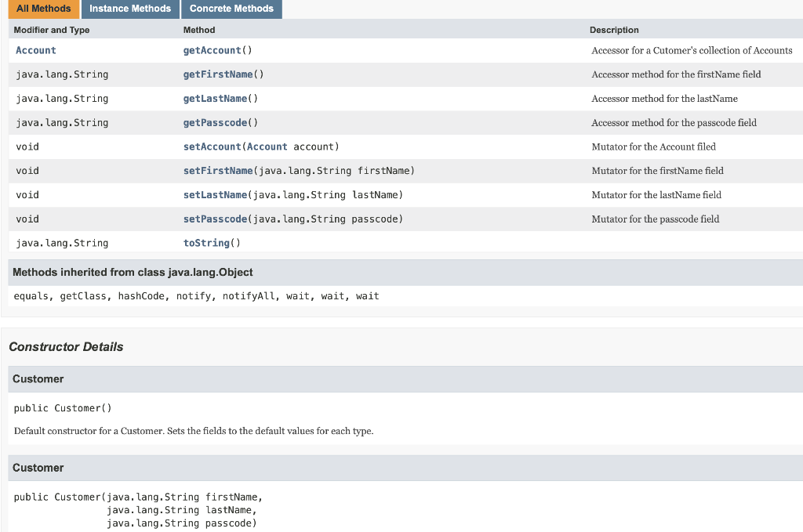Open the Account return type link
Image resolution: width=803 pixels, height=532 pixels.
[35, 49]
